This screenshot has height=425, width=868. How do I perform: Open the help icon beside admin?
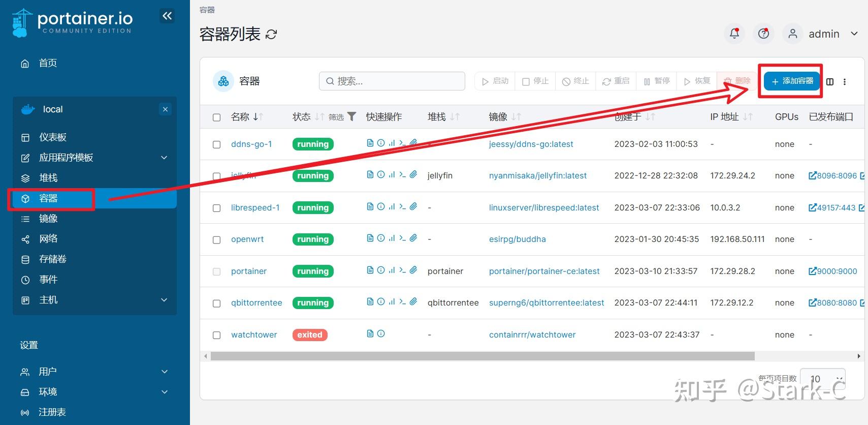pyautogui.click(x=763, y=34)
